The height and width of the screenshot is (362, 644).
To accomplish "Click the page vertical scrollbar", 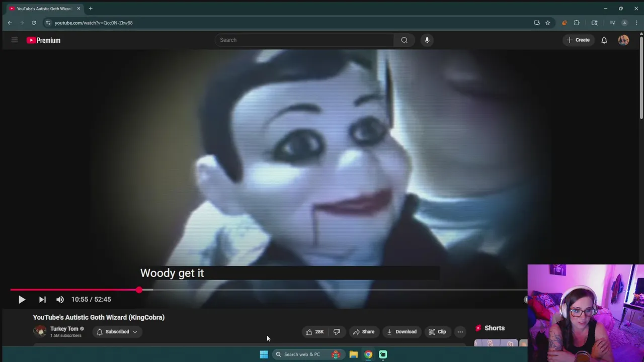I will (x=641, y=76).
